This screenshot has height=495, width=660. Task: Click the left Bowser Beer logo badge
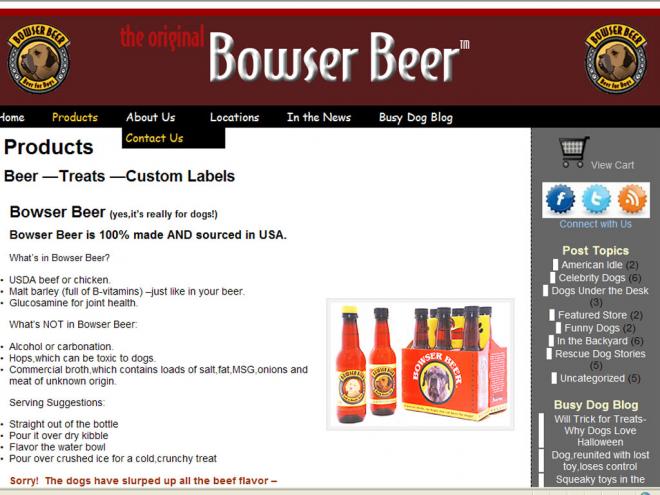(39, 59)
